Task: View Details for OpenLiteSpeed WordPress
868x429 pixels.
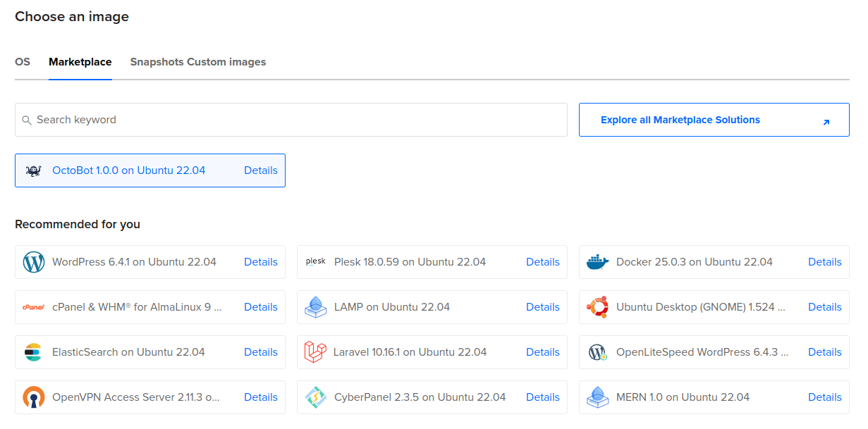Action: pyautogui.click(x=825, y=352)
